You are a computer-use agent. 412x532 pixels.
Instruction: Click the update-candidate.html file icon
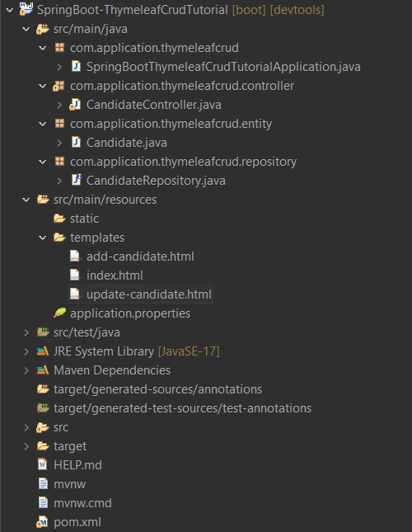coord(76,294)
